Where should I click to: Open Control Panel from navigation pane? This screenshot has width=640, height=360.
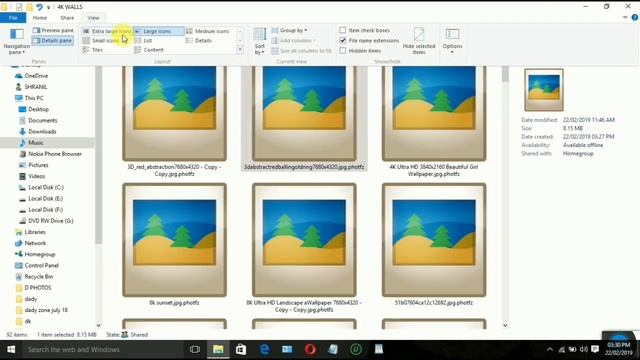[37, 265]
